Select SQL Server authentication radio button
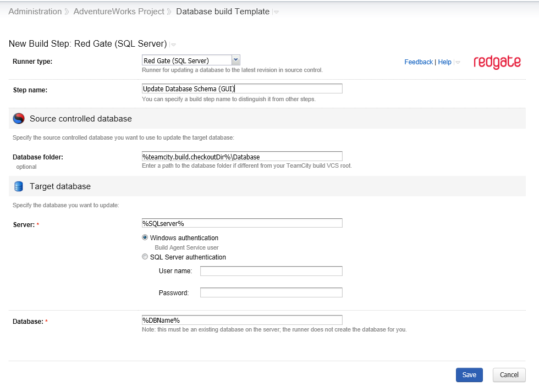This screenshot has width=539, height=392. (145, 257)
